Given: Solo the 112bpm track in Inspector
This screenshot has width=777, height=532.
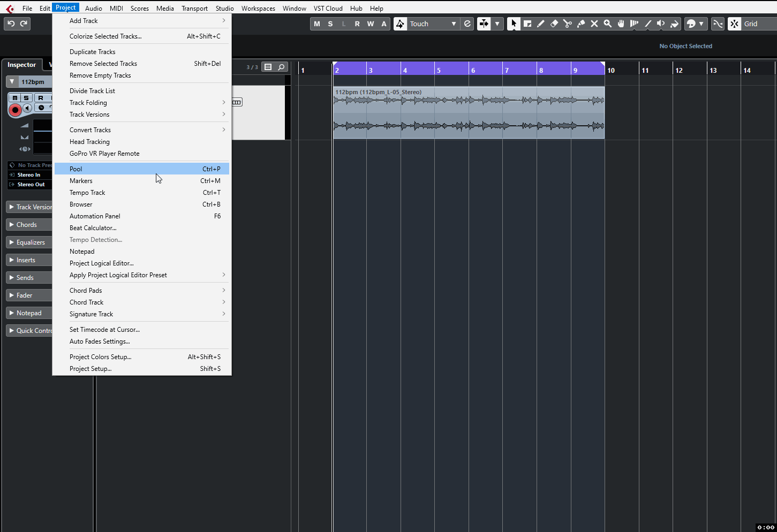Looking at the screenshot, I should 26,98.
